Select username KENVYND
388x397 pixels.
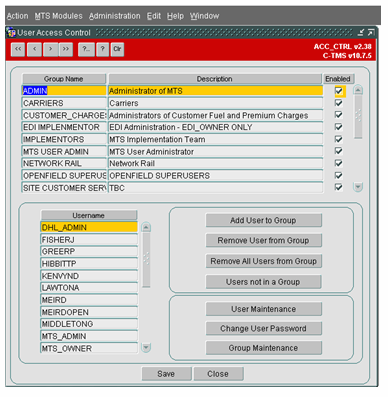[x=89, y=276]
